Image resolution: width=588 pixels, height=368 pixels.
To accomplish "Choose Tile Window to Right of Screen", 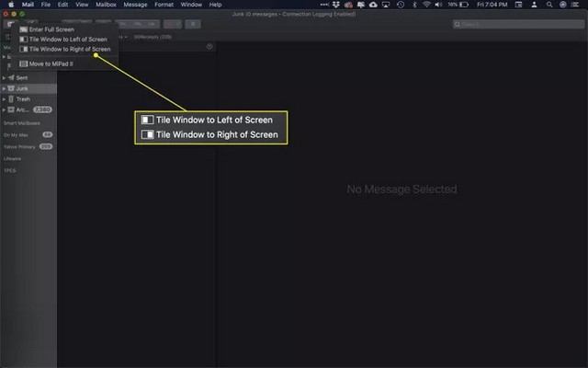I will 64,49.
